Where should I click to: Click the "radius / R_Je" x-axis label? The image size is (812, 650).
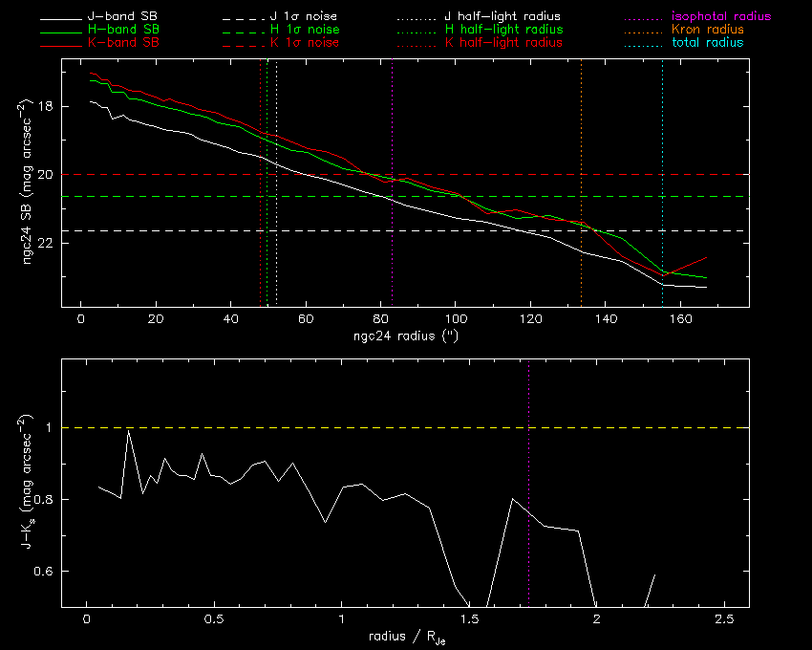[x=405, y=638]
